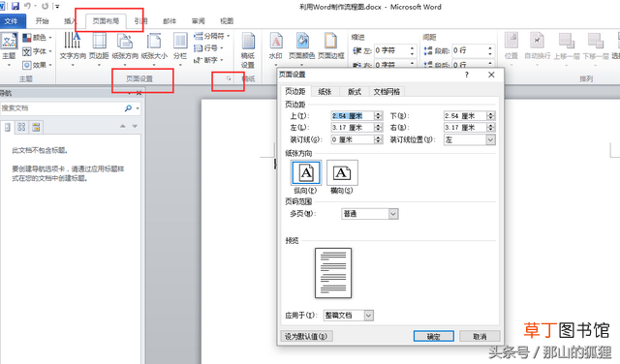Click the help question mark in dialog
This screenshot has height=364, width=620.
[467, 75]
